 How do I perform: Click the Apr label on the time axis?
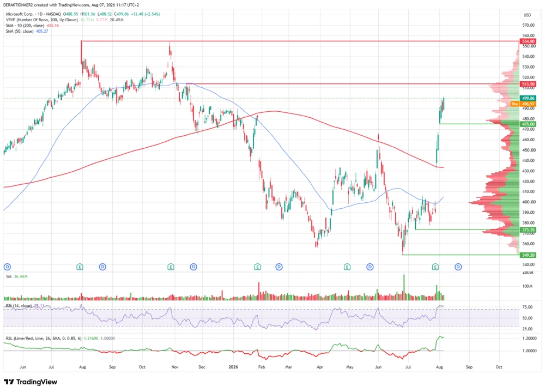(x=320, y=367)
